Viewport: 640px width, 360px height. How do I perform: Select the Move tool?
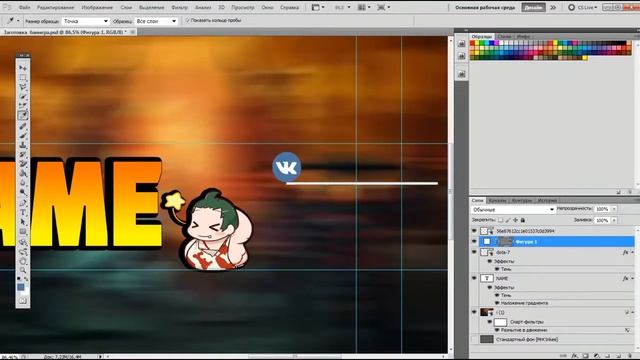click(23, 68)
